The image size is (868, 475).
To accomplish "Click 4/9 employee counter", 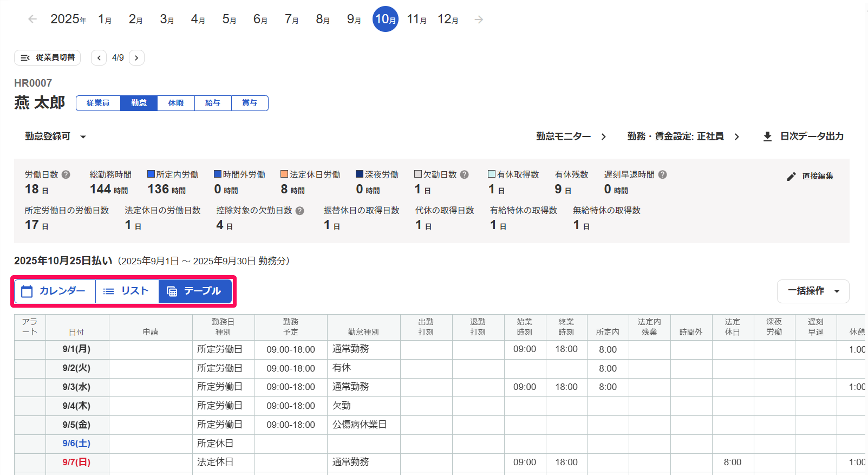I will (118, 57).
